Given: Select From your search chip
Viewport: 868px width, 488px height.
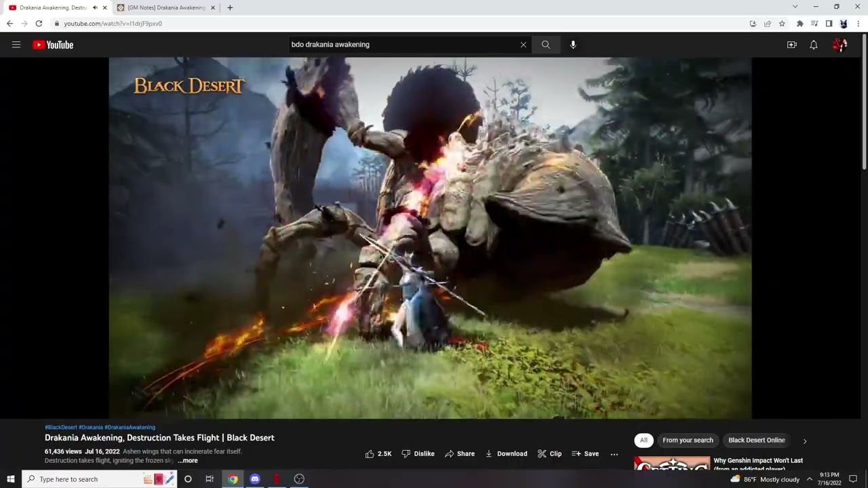Looking at the screenshot, I should pyautogui.click(x=688, y=440).
